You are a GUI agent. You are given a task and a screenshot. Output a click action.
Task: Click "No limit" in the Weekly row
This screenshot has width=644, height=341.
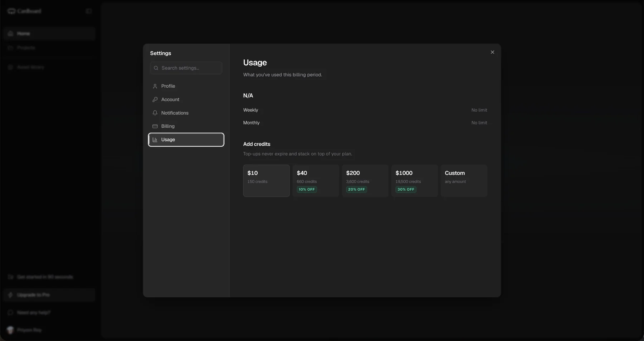(479, 110)
